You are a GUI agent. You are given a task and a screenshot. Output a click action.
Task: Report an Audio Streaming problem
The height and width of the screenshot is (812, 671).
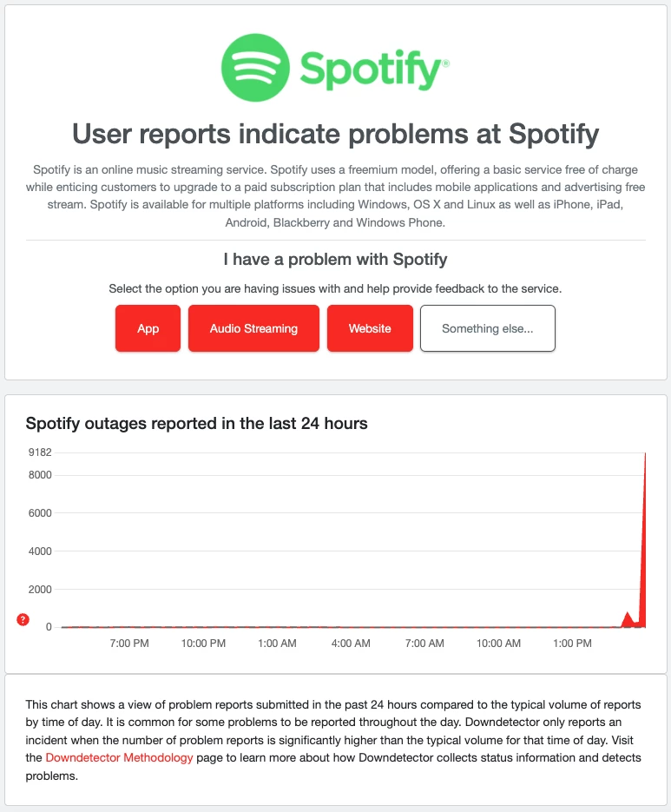pos(253,328)
